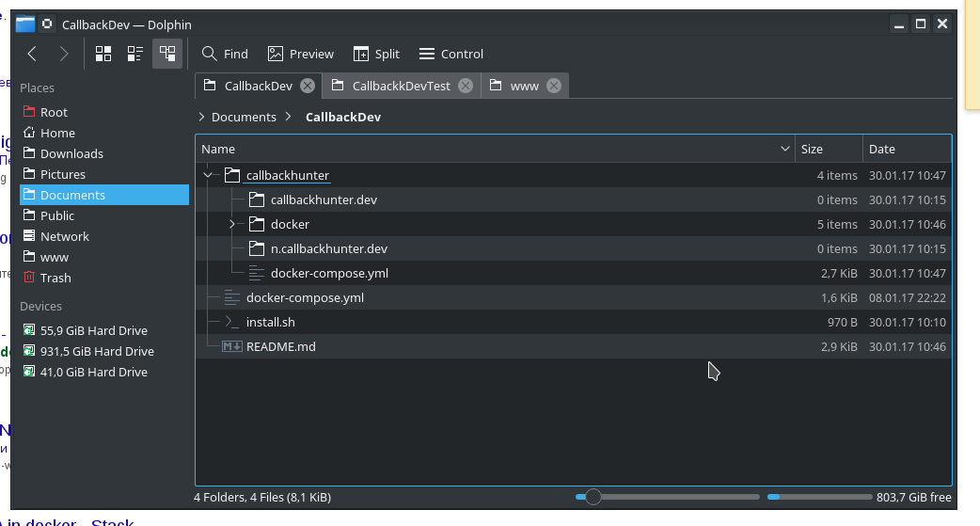Click the 08.01.17 22:22 date cell
Image resolution: width=980 pixels, height=526 pixels.
pyautogui.click(x=907, y=297)
